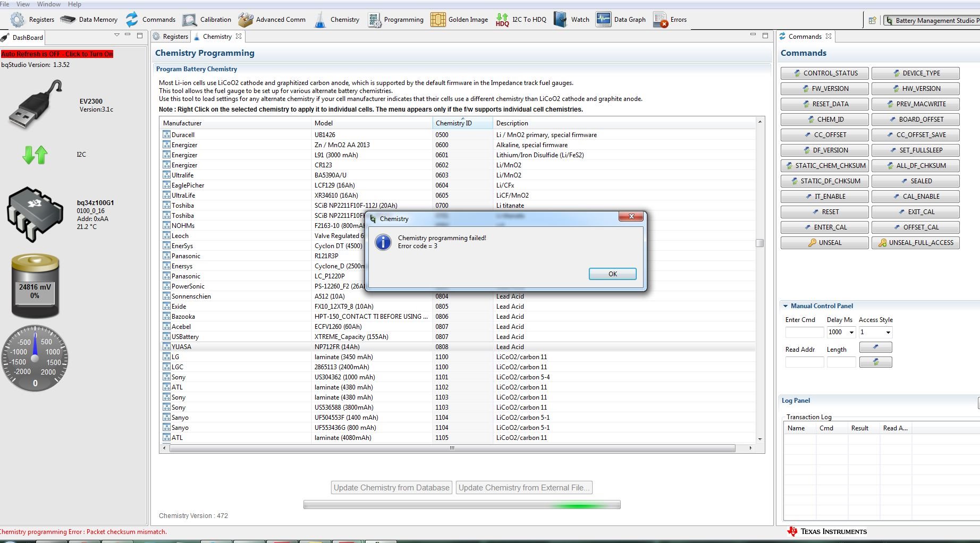The image size is (980, 543).
Task: Open the Programming tool
Action: 395,20
